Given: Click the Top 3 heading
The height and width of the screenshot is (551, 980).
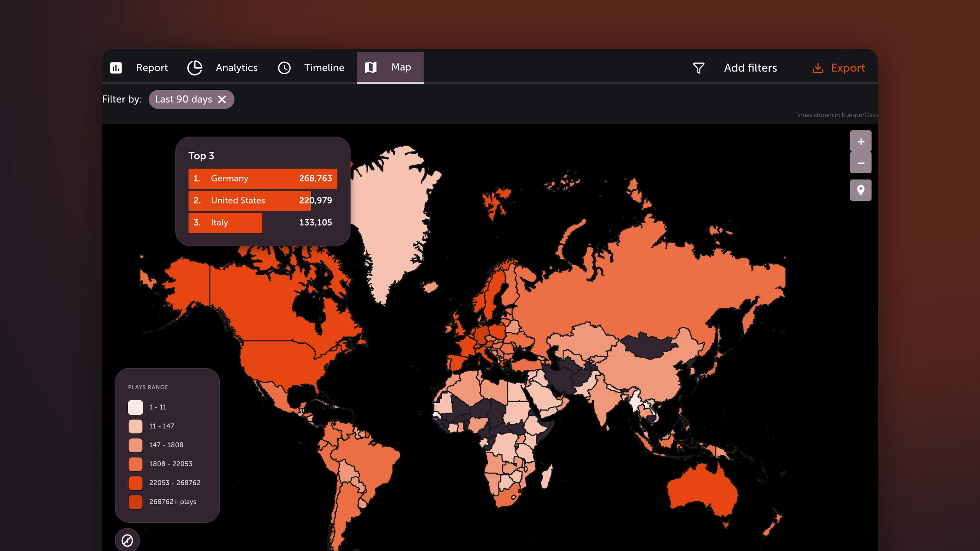Looking at the screenshot, I should pyautogui.click(x=201, y=156).
